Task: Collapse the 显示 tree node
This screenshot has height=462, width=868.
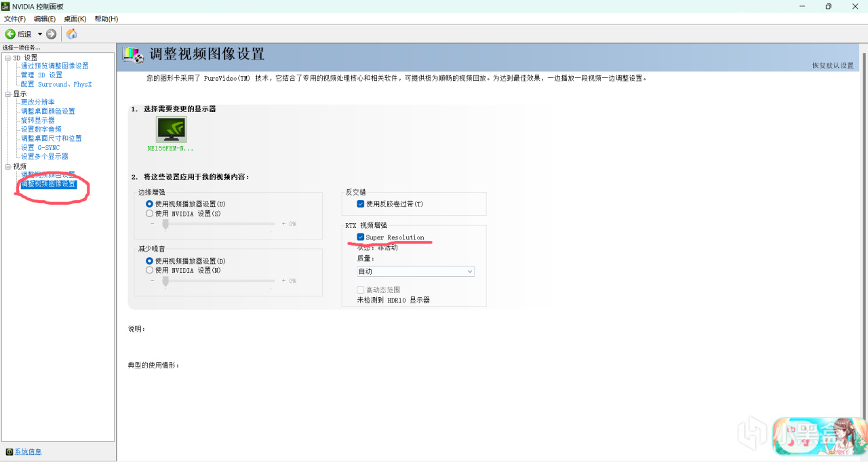Action: [x=8, y=94]
